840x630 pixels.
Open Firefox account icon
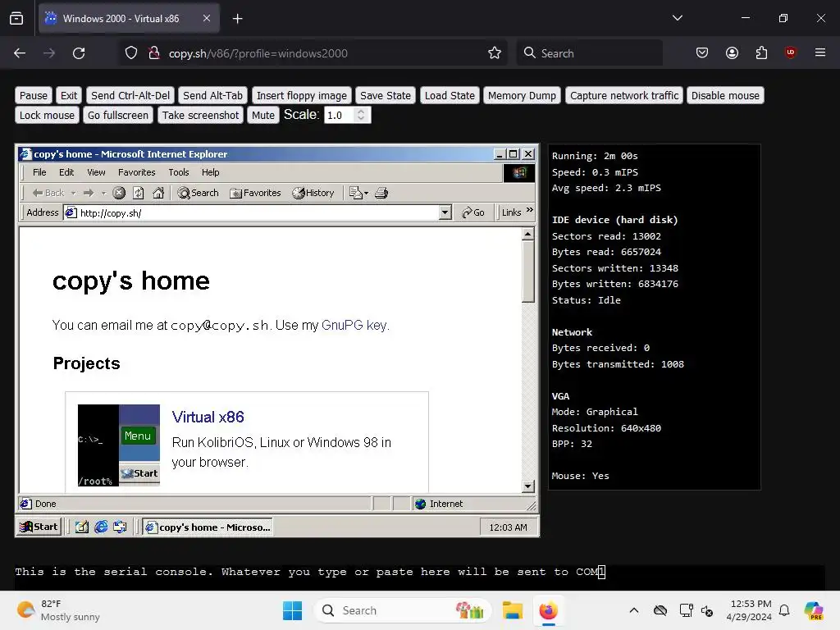732,52
